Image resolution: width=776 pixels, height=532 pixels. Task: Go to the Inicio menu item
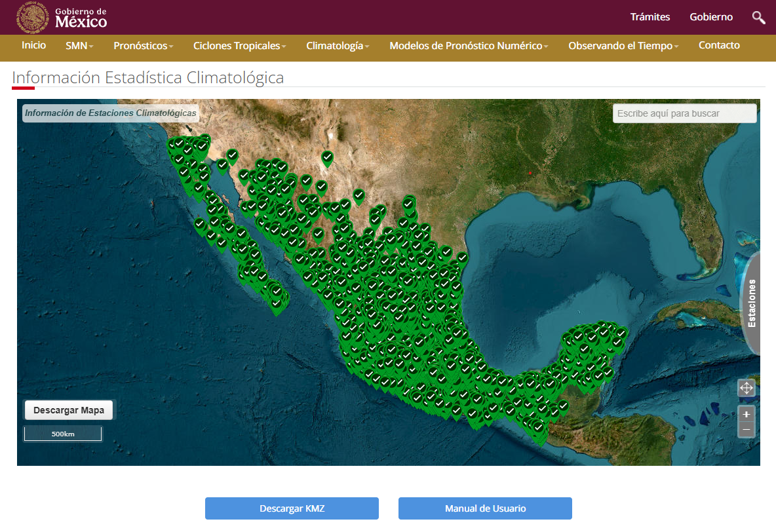(34, 45)
